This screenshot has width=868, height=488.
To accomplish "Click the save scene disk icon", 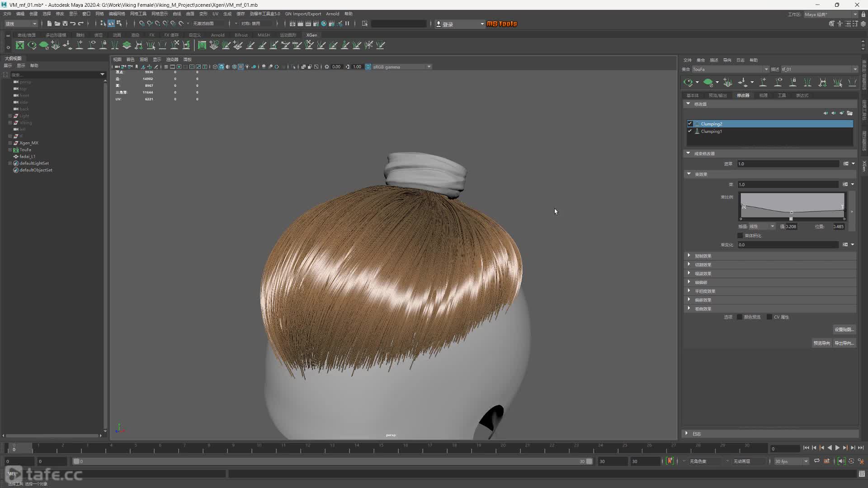I will (x=65, y=23).
